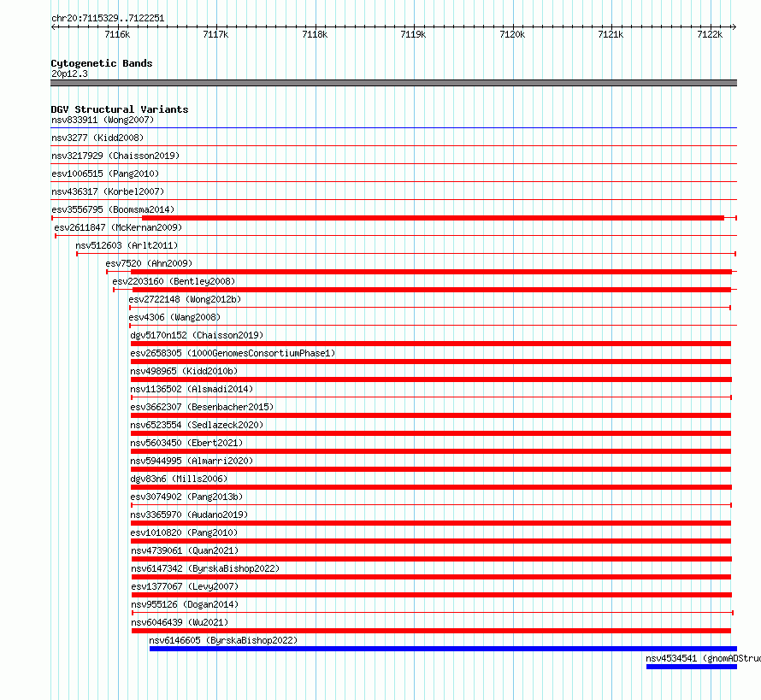The image size is (761, 700).
Task: Click the 7119k ruler mark
Action: pos(413,34)
